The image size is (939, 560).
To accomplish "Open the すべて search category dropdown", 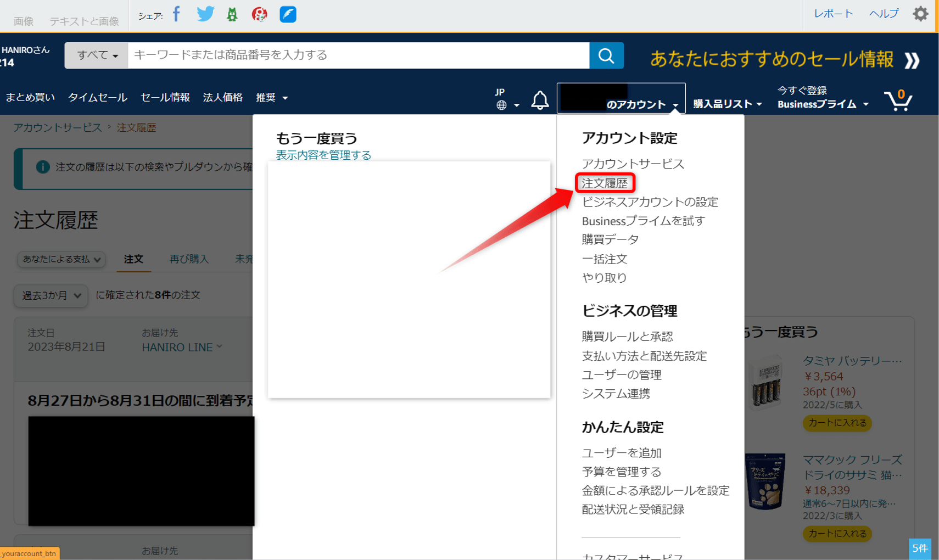I will [x=97, y=55].
